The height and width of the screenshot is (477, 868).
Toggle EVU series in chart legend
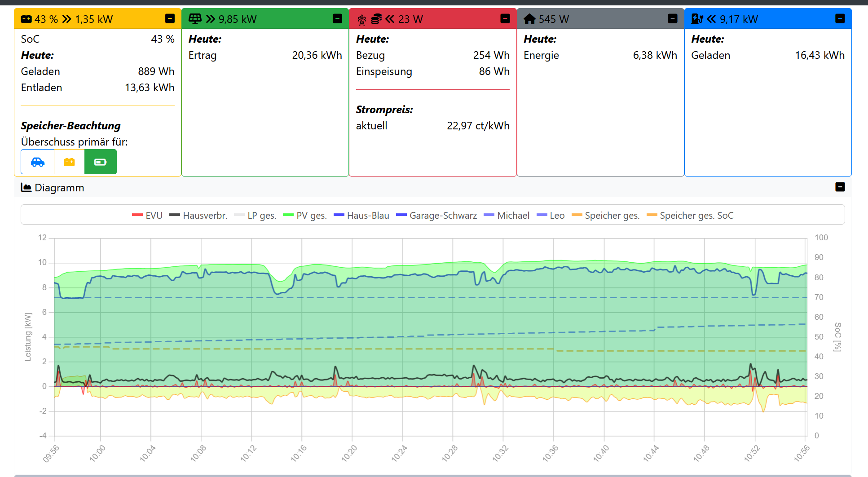[x=147, y=216]
